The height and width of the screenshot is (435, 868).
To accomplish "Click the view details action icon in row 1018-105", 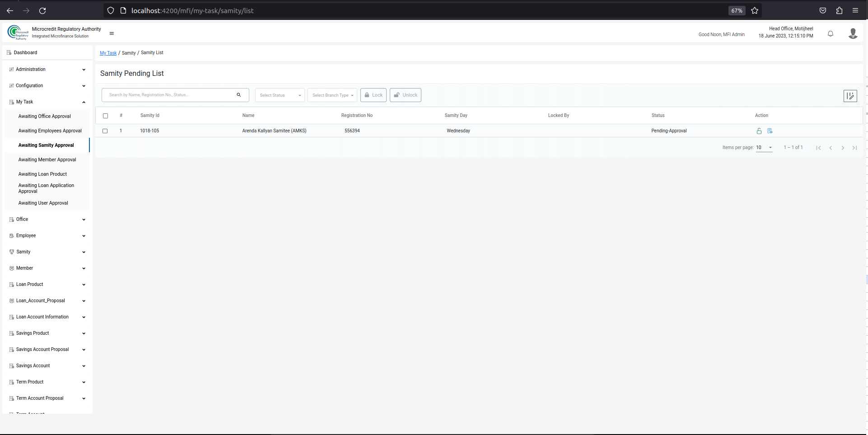I will click(x=770, y=131).
